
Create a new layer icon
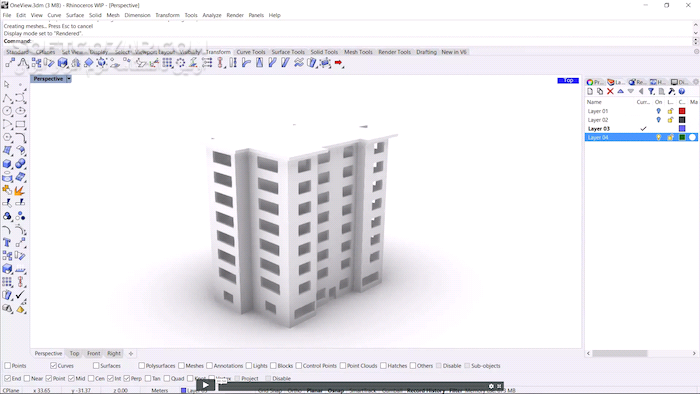(x=590, y=91)
